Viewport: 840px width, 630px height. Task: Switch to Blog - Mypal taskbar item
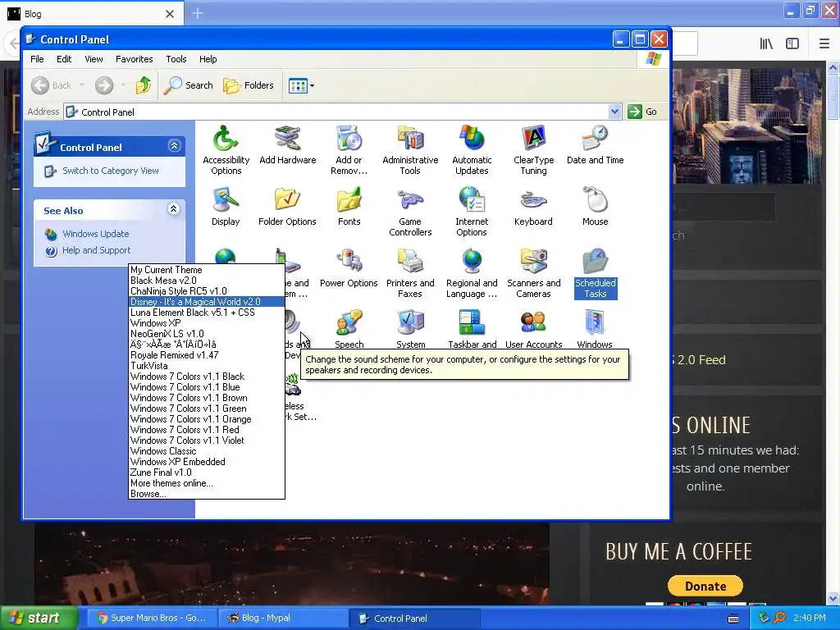point(282,619)
